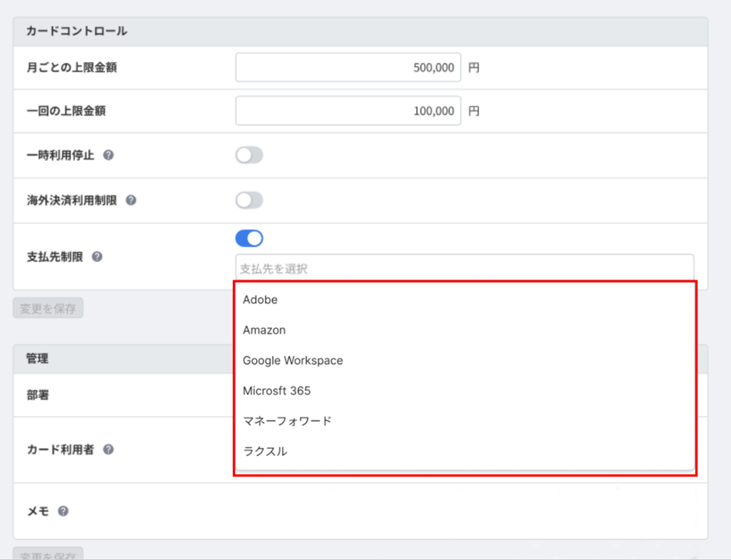Click the カード利用者 label text

61,449
